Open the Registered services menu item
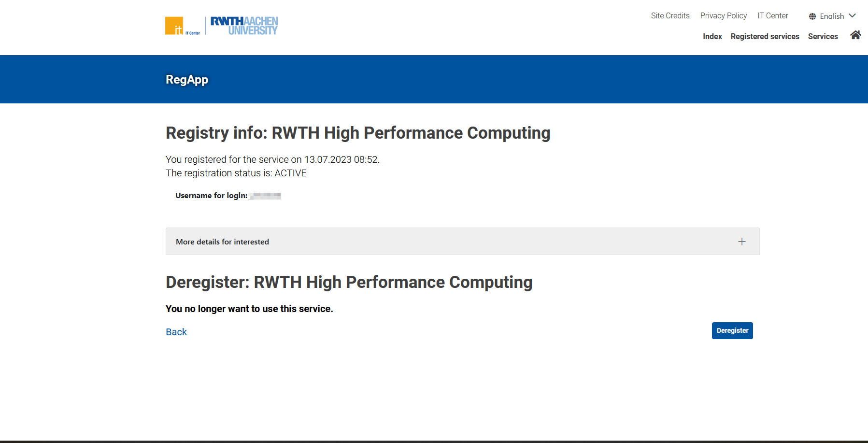Screen dimensions: 868x443 point(765,37)
